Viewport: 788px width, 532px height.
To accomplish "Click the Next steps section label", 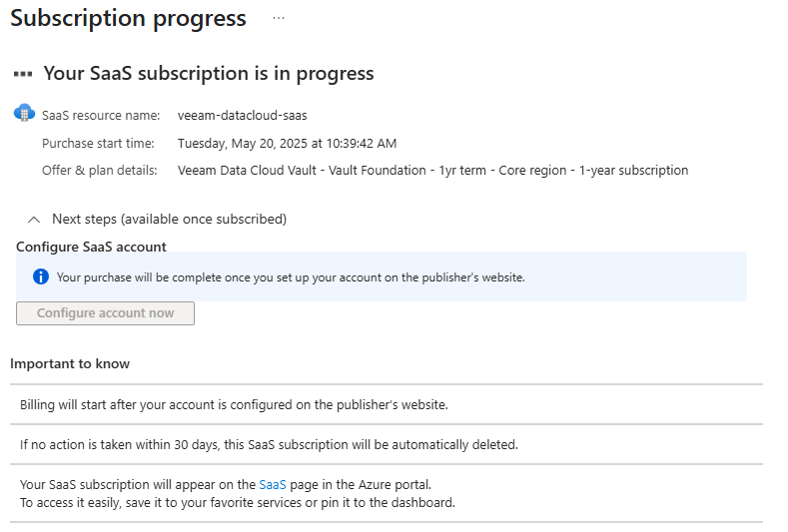I will [x=170, y=219].
